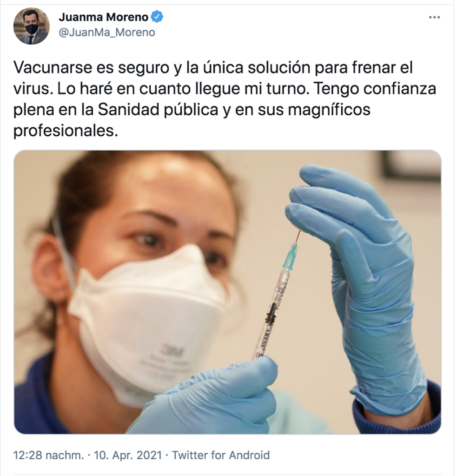This screenshot has width=456, height=476.
Task: Click the CARESS label on the syringe
Action: pyautogui.click(x=265, y=337)
